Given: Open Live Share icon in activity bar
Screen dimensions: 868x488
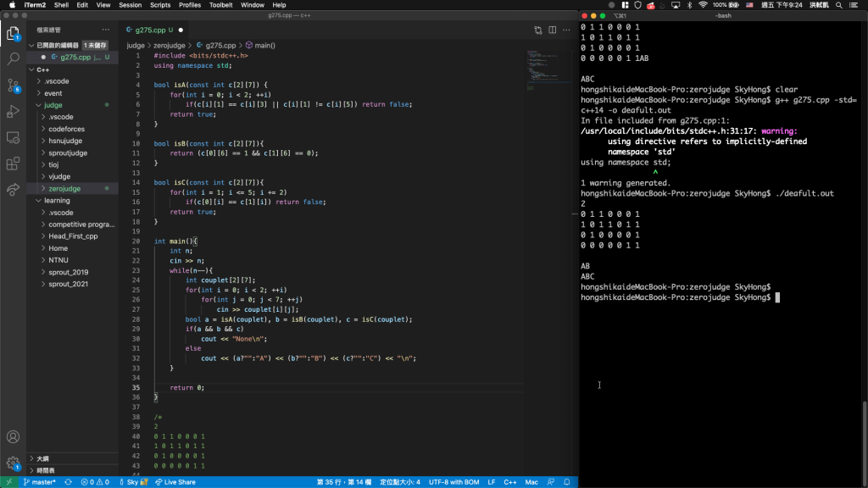Looking at the screenshot, I should [13, 189].
